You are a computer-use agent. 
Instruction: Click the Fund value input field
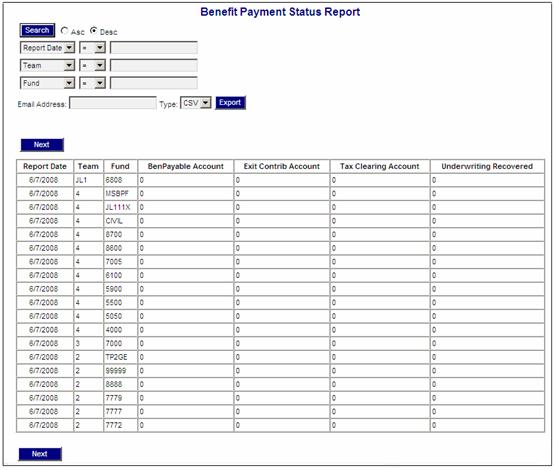[x=154, y=83]
